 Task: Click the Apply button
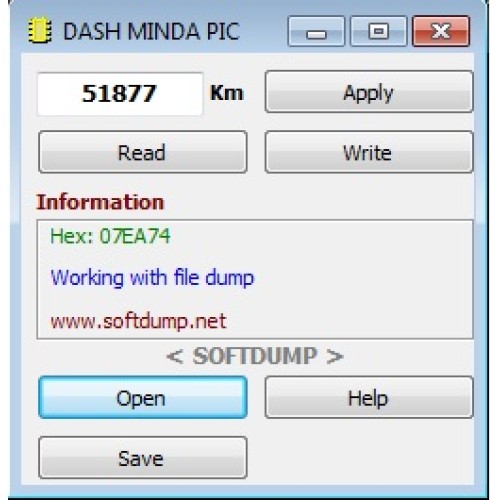[x=369, y=92]
